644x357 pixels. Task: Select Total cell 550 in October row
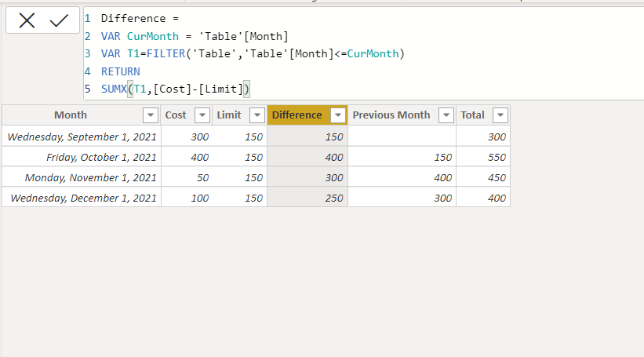483,157
